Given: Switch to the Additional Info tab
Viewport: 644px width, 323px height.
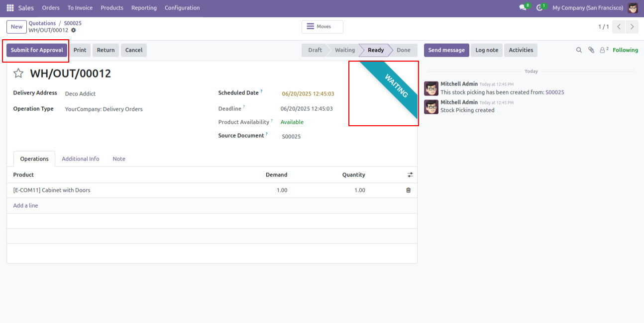Looking at the screenshot, I should pyautogui.click(x=81, y=159).
